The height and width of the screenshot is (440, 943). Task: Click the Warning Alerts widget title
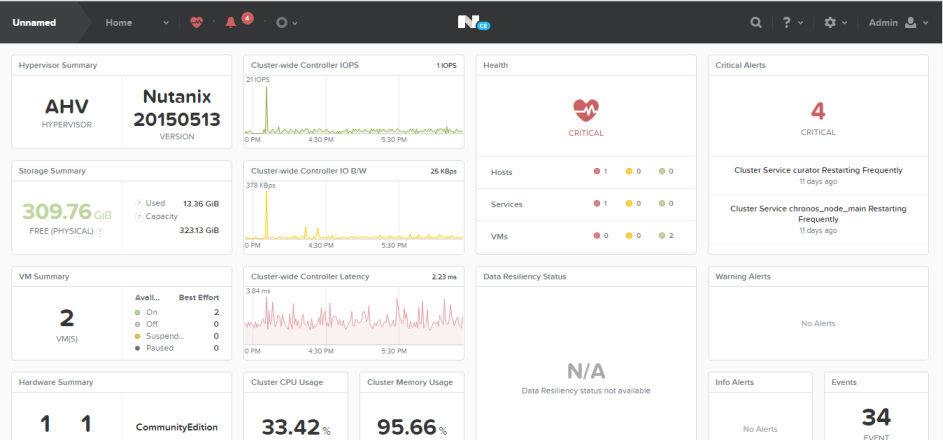[x=743, y=277]
